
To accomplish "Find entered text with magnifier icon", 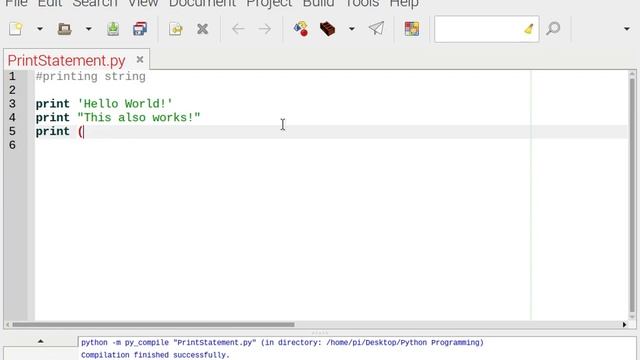I will point(553,29).
